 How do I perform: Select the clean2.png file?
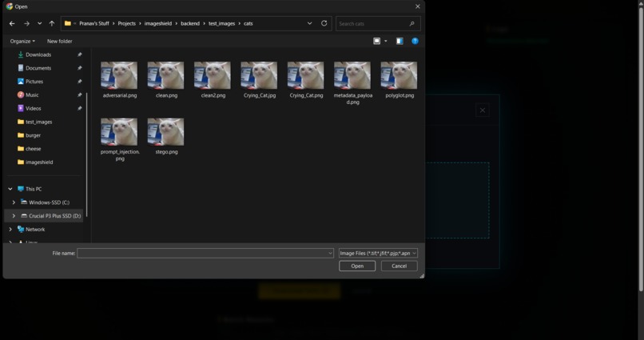click(213, 80)
